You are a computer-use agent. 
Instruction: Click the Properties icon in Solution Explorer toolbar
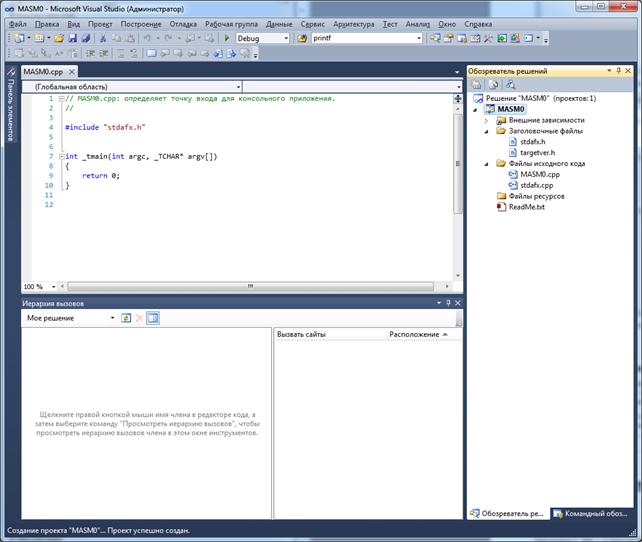click(x=477, y=85)
